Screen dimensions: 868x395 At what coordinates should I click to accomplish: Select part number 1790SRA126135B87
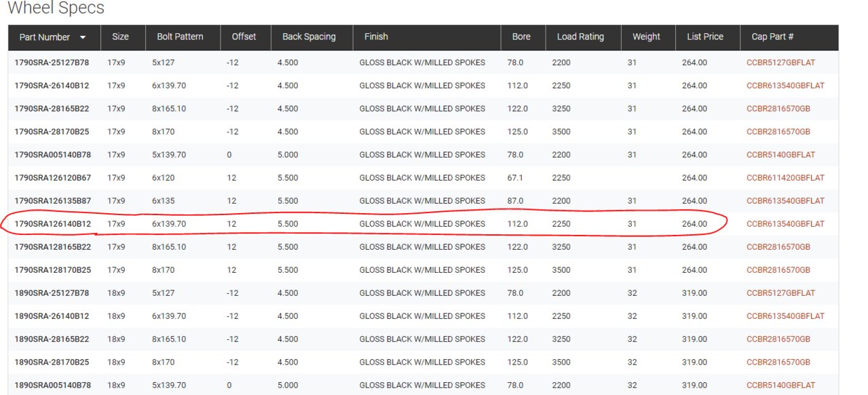pyautogui.click(x=53, y=201)
